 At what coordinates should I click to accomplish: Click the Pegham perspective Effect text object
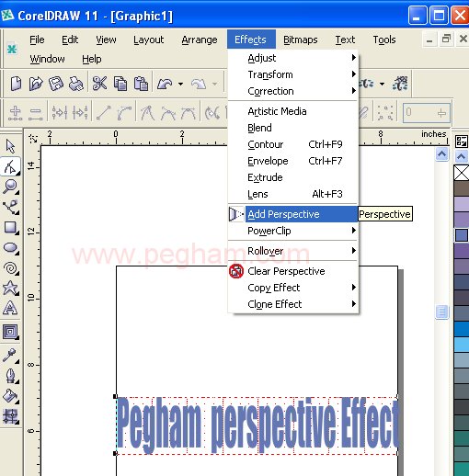tap(257, 425)
